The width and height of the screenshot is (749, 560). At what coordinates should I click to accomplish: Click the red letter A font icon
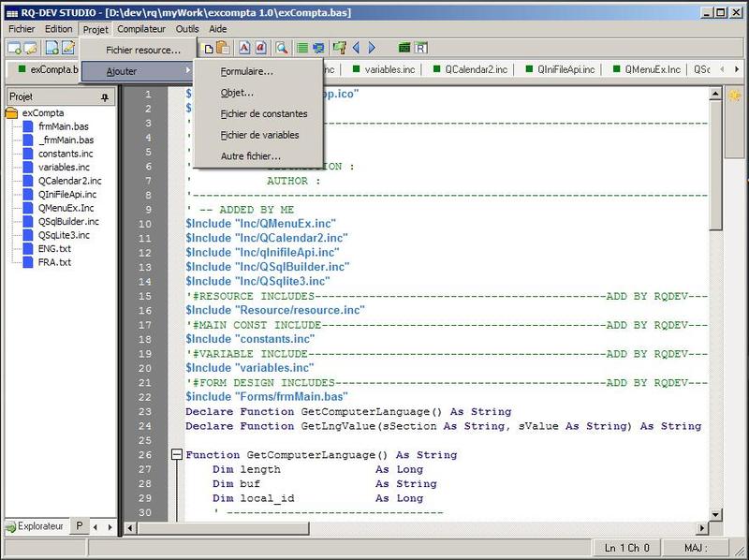[244, 48]
